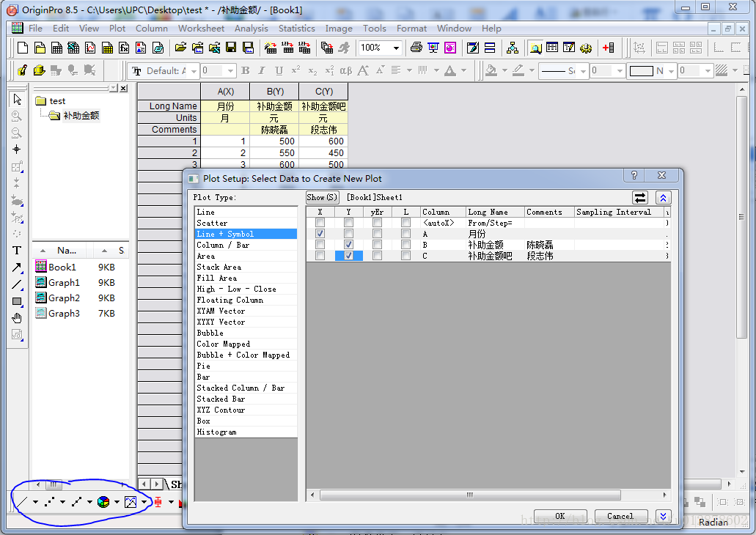Click the Print icon in toolbar

[x=416, y=48]
